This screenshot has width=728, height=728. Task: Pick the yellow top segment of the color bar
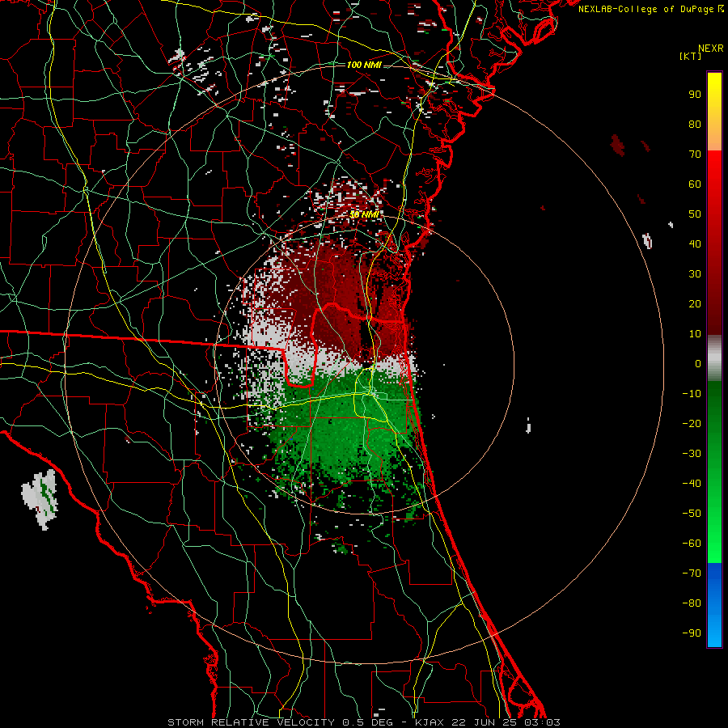click(714, 112)
